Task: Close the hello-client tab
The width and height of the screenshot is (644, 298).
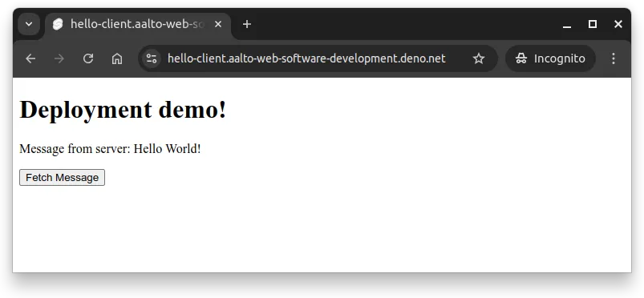Action: coord(218,25)
